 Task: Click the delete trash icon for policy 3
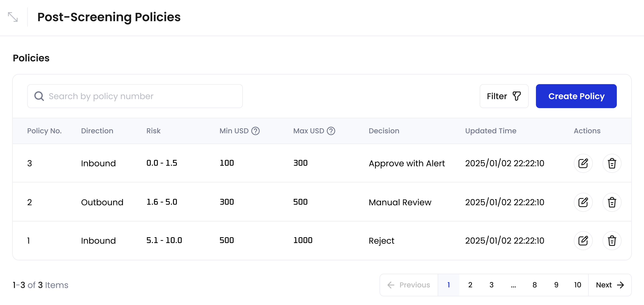612,163
